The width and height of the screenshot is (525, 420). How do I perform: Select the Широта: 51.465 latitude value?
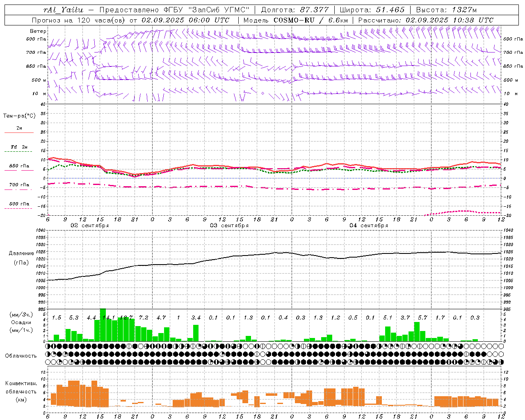tap(372, 10)
